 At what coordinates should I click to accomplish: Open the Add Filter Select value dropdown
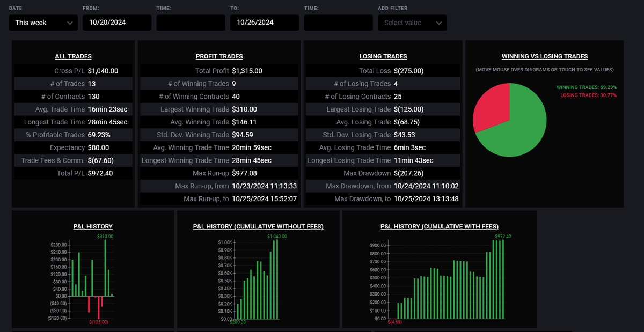(412, 23)
